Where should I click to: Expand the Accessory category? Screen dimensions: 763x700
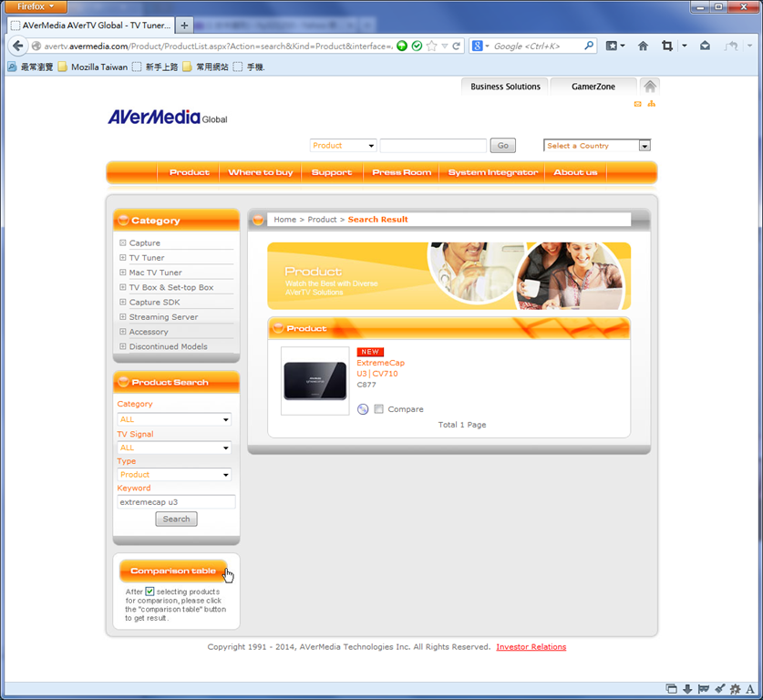pyautogui.click(x=123, y=331)
